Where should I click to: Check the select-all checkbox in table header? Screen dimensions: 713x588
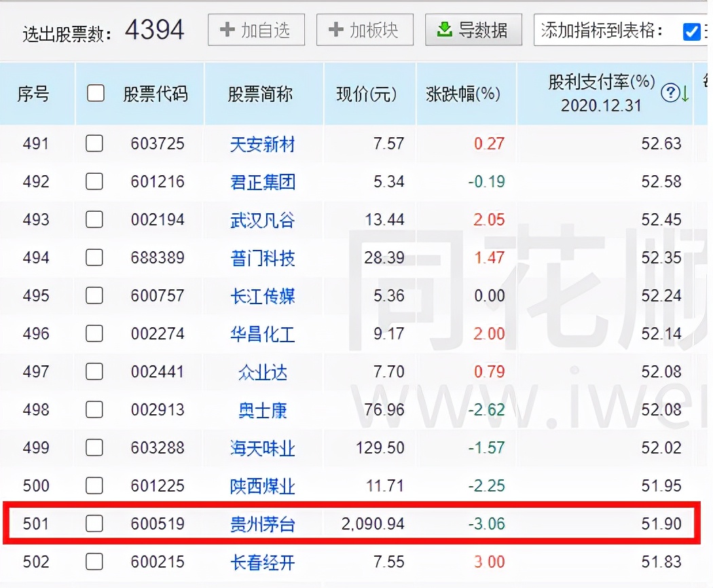pyautogui.click(x=94, y=92)
